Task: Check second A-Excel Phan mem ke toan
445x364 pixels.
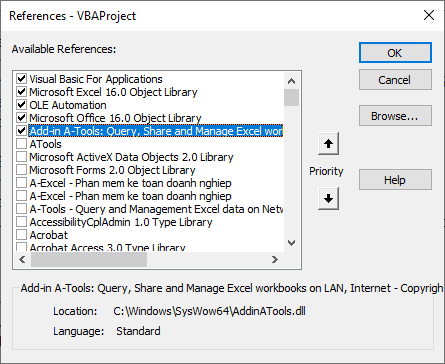Action: coord(22,196)
